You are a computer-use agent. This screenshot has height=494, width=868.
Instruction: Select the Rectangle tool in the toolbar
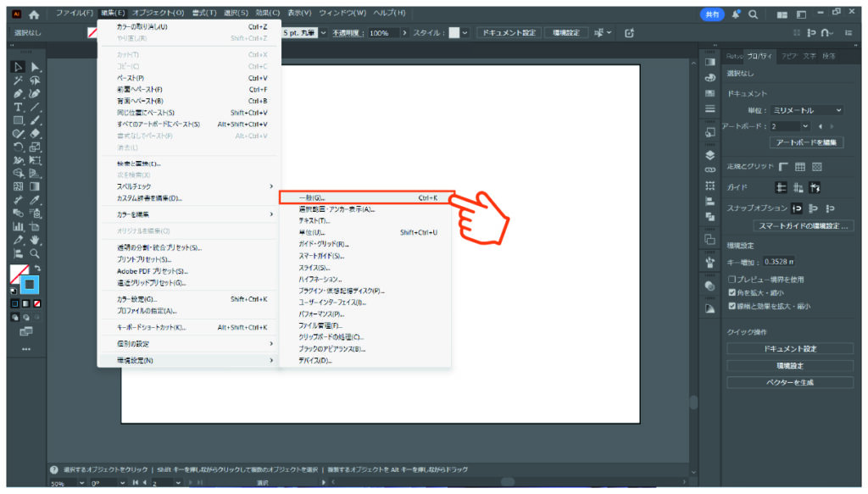tap(18, 120)
